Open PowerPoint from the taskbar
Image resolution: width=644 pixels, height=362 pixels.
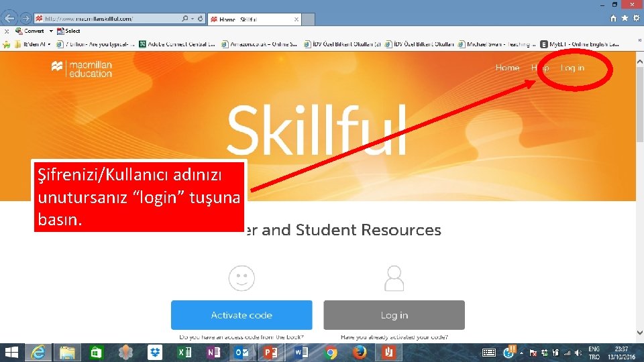click(x=270, y=353)
